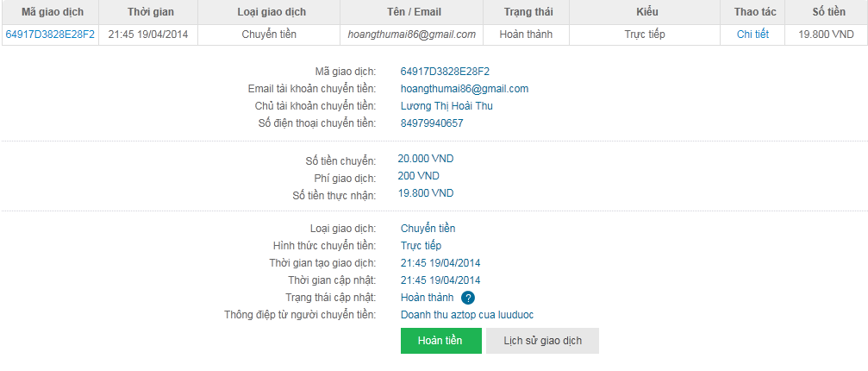
Task: Click the sender email value in the details section
Action: point(464,89)
